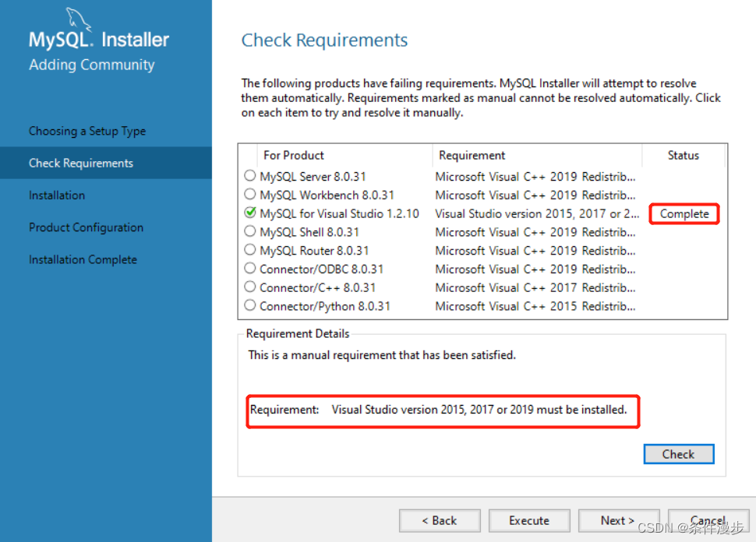The image size is (756, 542).
Task: Select the MySQL Server 8.0.31 radio circle
Action: point(249,175)
